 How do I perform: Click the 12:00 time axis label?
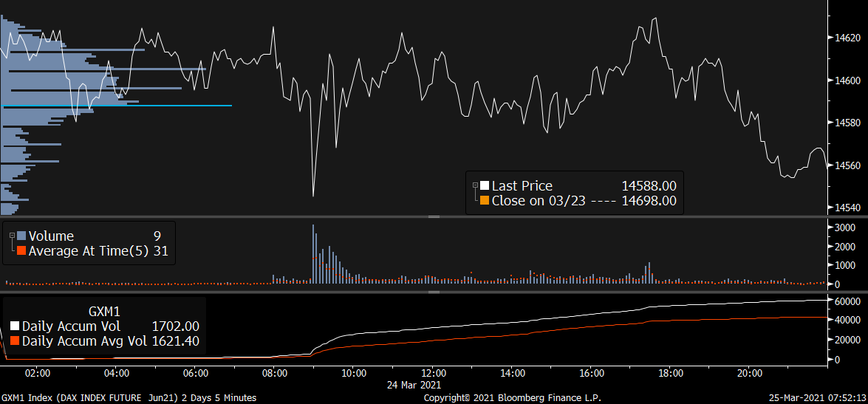[433, 373]
